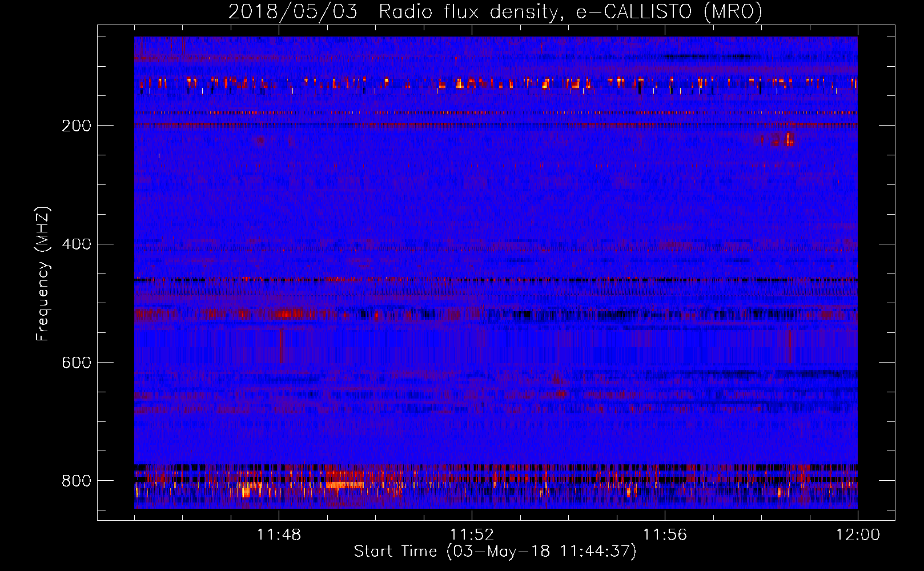Click the 800 frequency tick label
This screenshot has height=571, width=924.
pos(77,481)
